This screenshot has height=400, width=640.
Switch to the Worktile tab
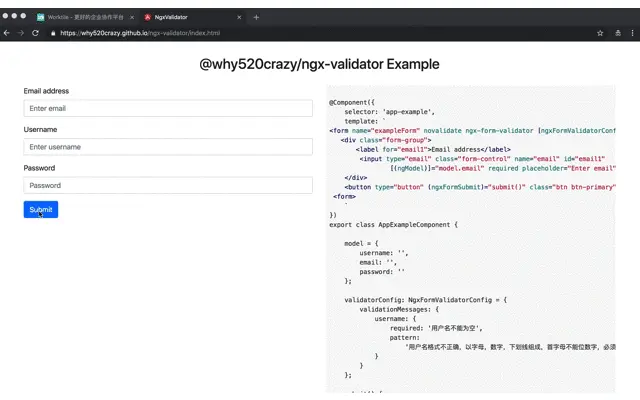pyautogui.click(x=85, y=17)
